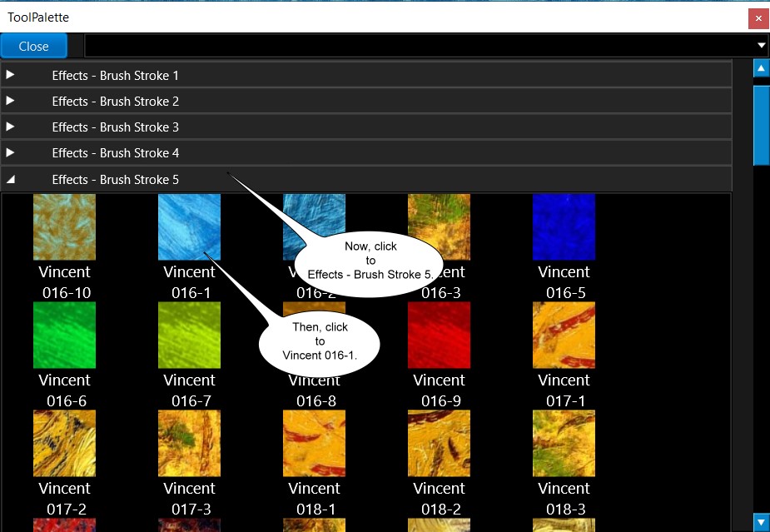
Task: Click the blue vertical scrollbar thumb
Action: 761,125
